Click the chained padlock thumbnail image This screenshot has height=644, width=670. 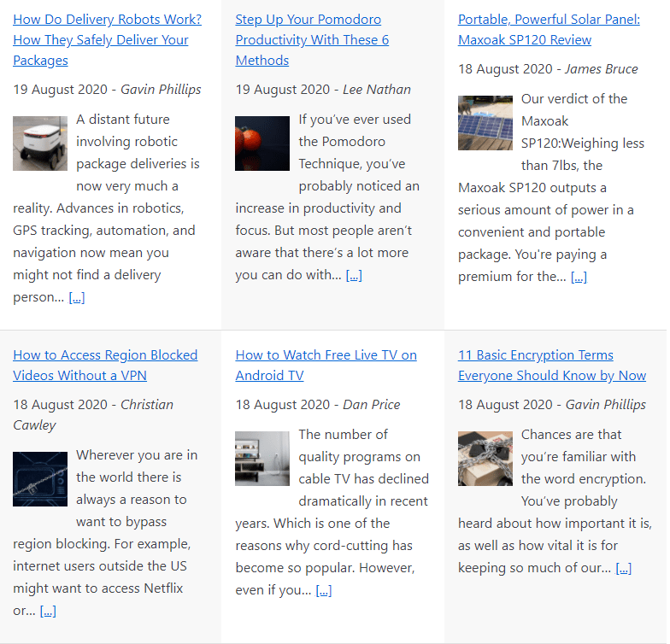tap(485, 459)
